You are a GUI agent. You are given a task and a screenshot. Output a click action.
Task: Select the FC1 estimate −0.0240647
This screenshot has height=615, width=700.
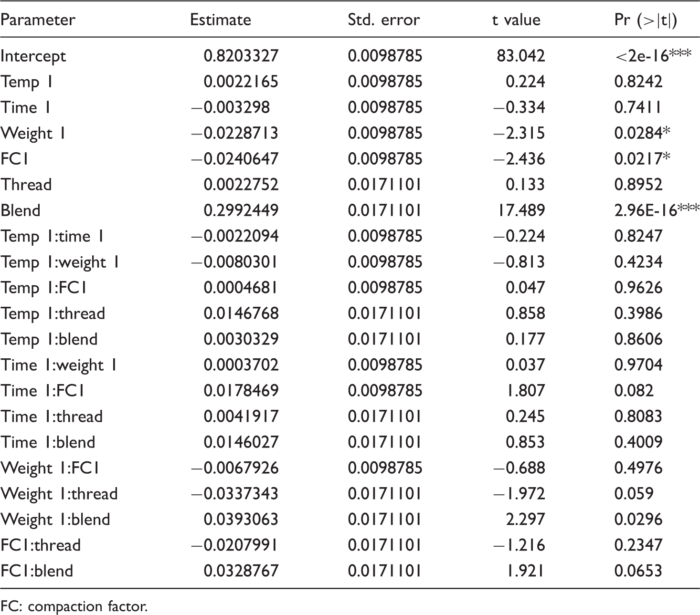click(235, 159)
